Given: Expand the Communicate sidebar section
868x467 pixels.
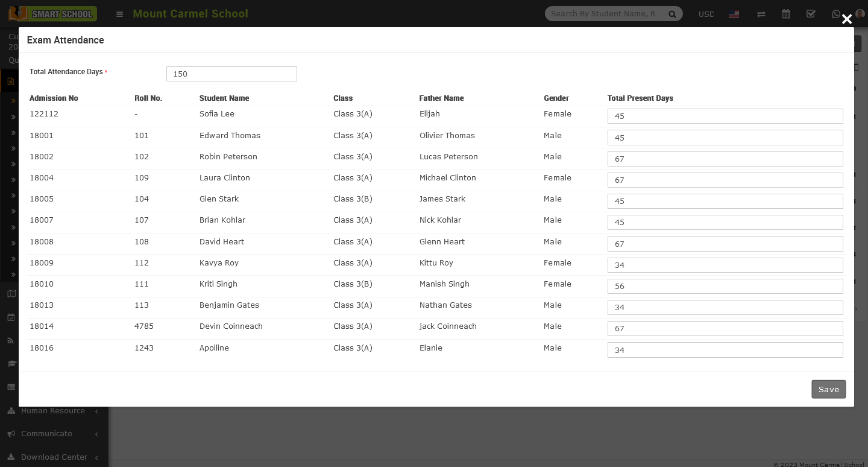Looking at the screenshot, I should tap(46, 433).
